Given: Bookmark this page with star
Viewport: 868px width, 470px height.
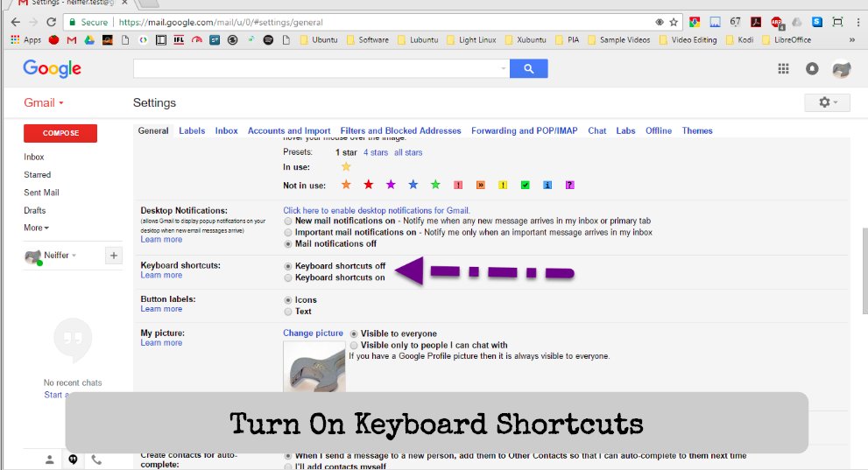Looking at the screenshot, I should click(674, 22).
